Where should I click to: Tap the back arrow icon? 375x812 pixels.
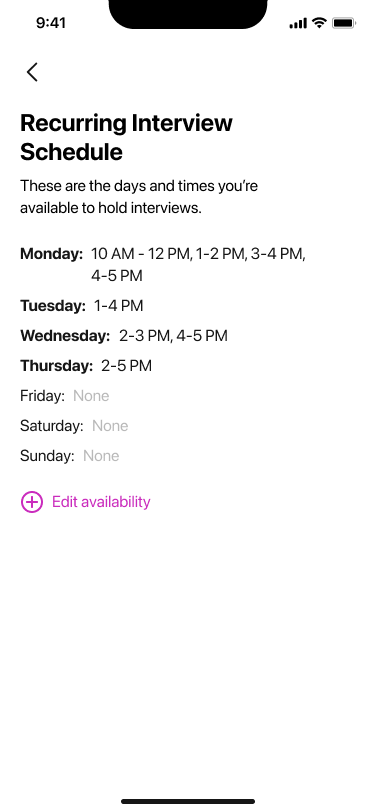click(x=32, y=72)
